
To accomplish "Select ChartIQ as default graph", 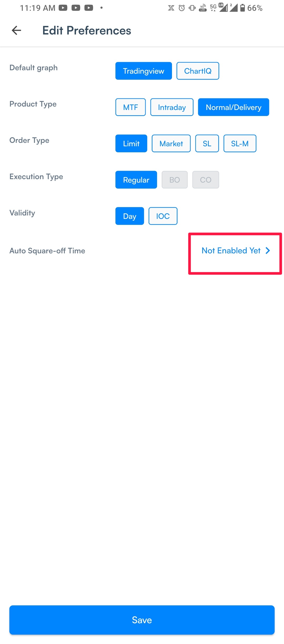I will point(198,71).
